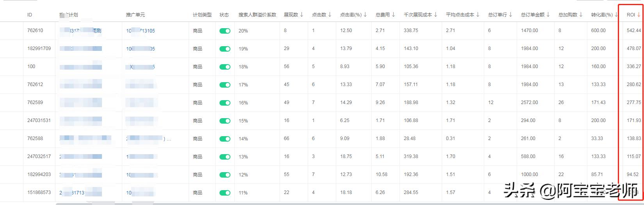Click 计划类型 cell 商品 in row 762589
The image size is (644, 205).
(x=198, y=102)
